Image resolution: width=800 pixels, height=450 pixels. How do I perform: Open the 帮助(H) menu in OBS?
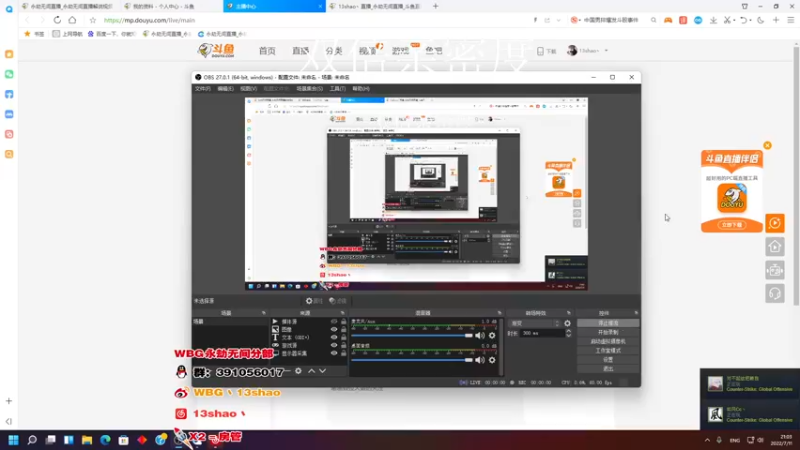tap(361, 89)
